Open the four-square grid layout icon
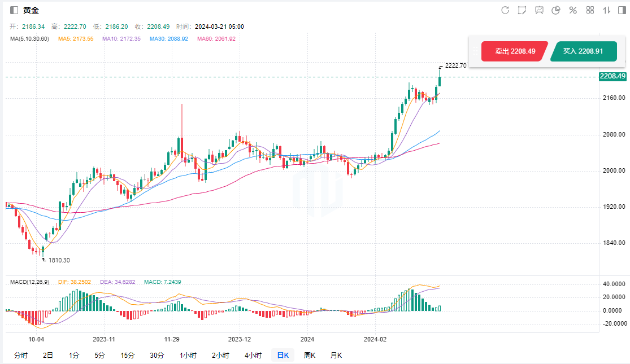Image resolution: width=630 pixels, height=364 pixels. point(590,10)
